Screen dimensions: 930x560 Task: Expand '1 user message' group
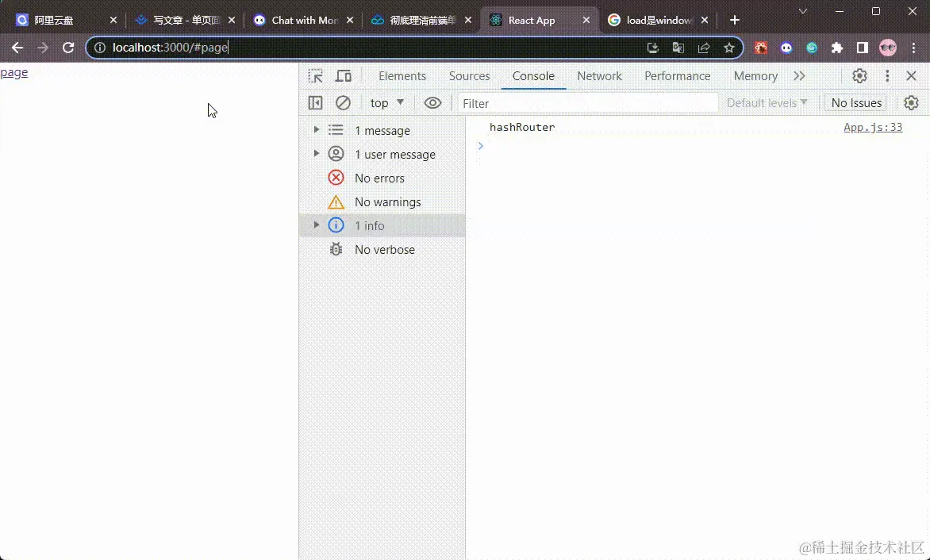pos(316,153)
